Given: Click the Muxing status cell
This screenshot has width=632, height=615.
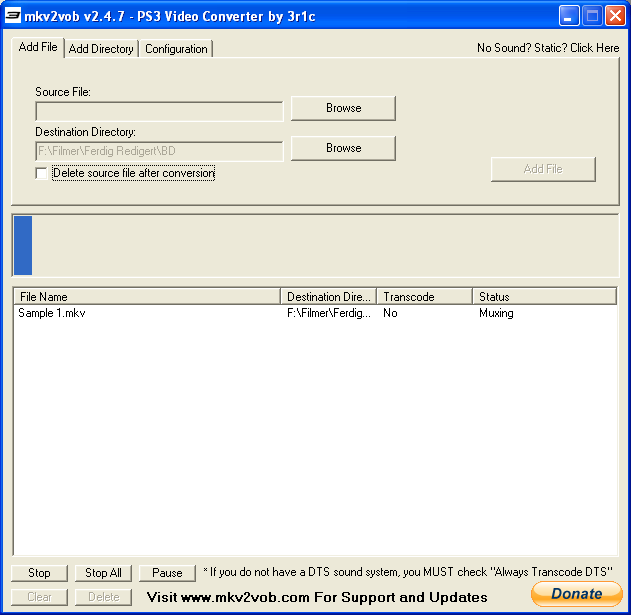Looking at the screenshot, I should pos(496,313).
